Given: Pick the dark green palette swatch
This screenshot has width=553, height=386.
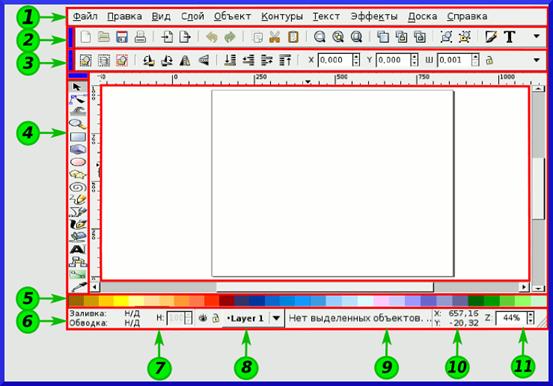Looking at the screenshot, I should click(x=476, y=301).
